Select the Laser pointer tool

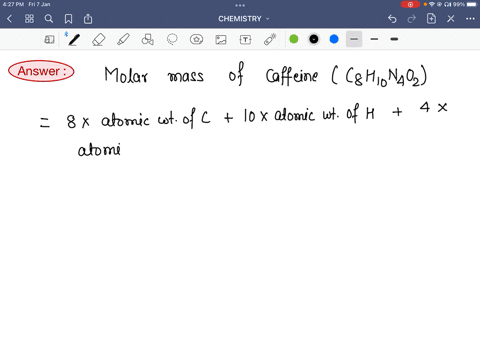(x=270, y=40)
